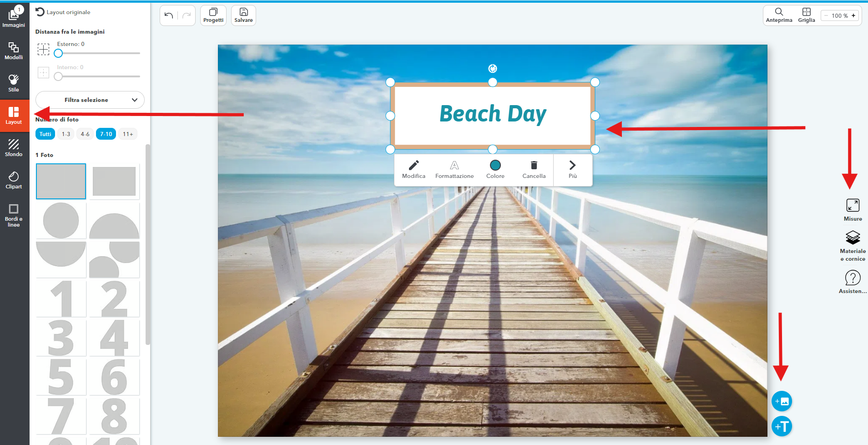Toggle the Griglia grid display
The width and height of the screenshot is (868, 445).
tap(806, 15)
